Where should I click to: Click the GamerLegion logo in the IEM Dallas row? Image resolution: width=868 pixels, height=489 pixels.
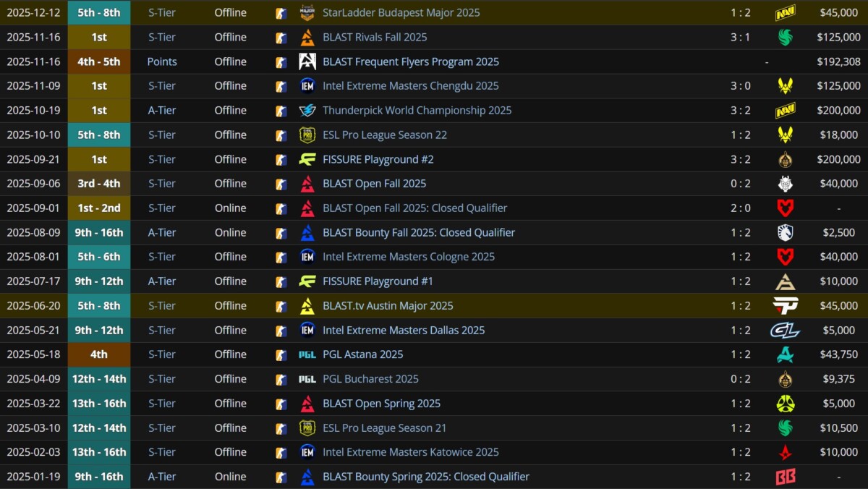[785, 331]
